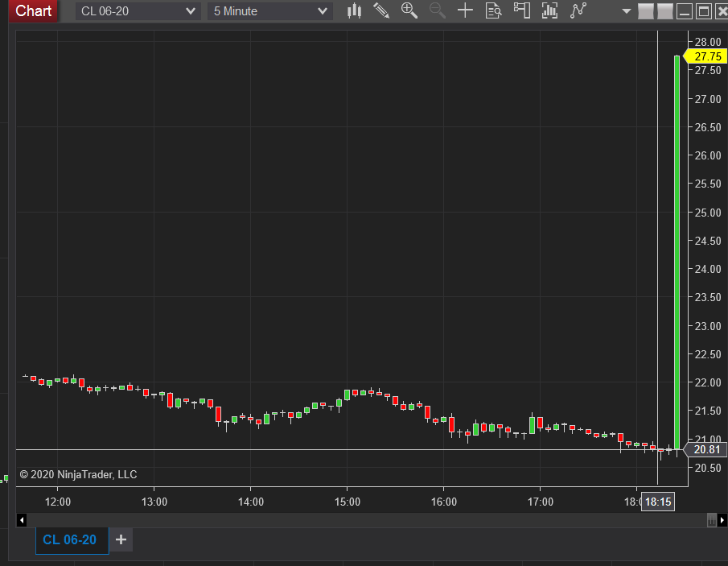Open the bar type chart style icon
Screen dimensions: 728x566
click(354, 10)
